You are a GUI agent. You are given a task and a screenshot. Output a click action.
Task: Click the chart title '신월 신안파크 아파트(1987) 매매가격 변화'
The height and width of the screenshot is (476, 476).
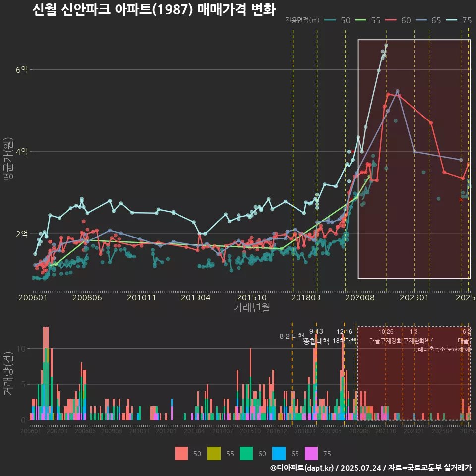pos(154,10)
